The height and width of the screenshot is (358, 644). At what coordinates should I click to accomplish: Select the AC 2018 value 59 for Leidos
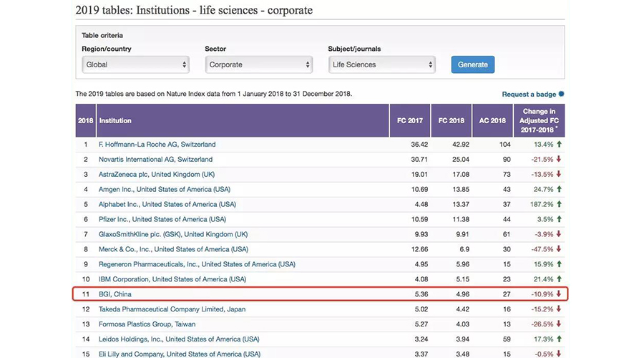pos(507,339)
